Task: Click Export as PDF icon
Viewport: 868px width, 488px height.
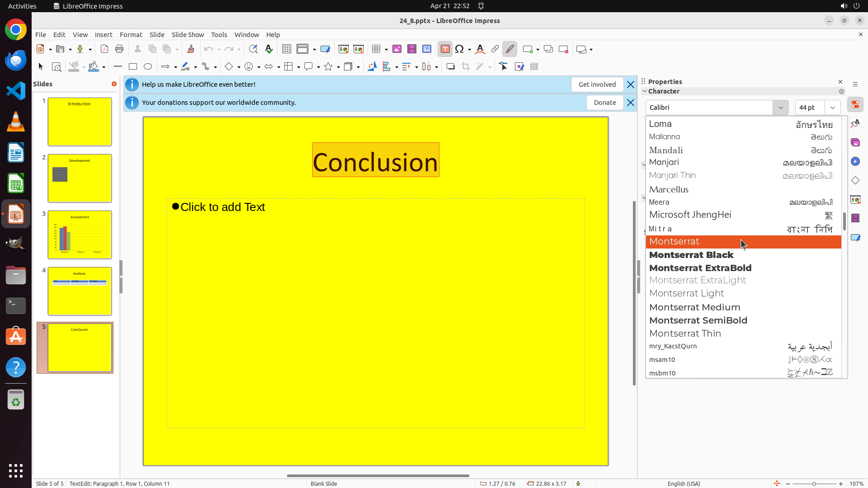Action: click(104, 49)
